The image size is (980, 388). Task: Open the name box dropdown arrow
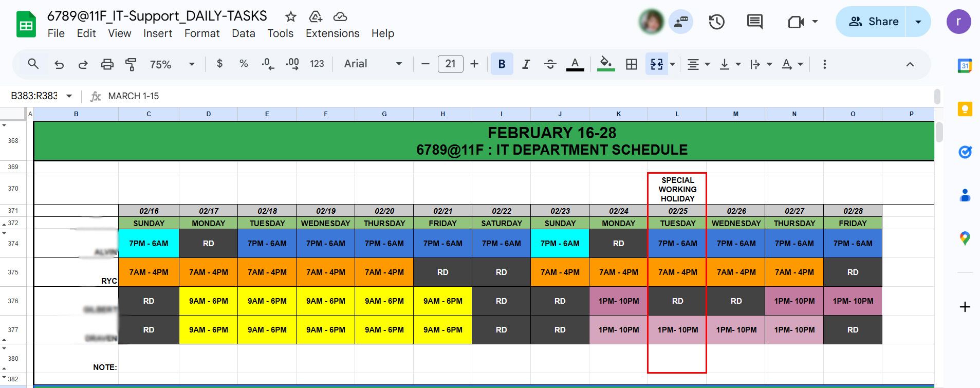(69, 96)
